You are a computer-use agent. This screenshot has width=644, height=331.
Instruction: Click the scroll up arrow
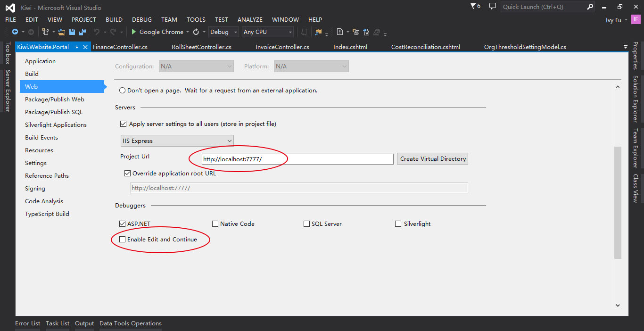618,87
